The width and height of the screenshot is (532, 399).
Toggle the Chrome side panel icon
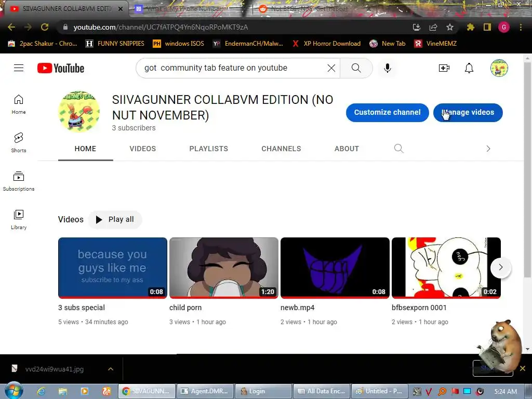(x=487, y=27)
